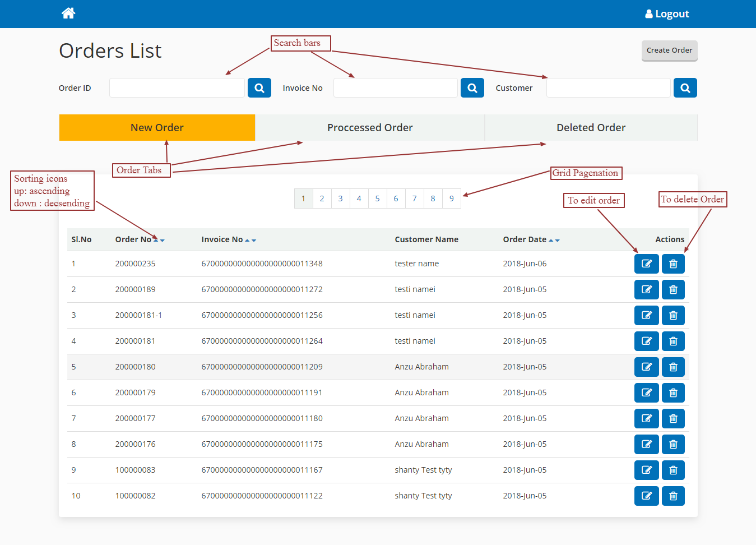756x545 pixels.
Task: Sort Invoice No column descending
Action: (254, 241)
